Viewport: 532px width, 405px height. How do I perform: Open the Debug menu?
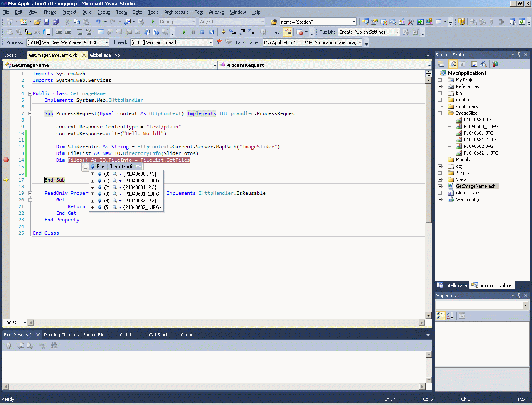click(103, 12)
